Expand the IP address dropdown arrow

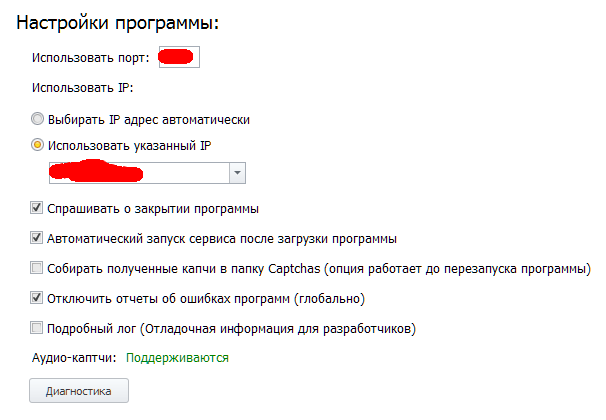[237, 173]
